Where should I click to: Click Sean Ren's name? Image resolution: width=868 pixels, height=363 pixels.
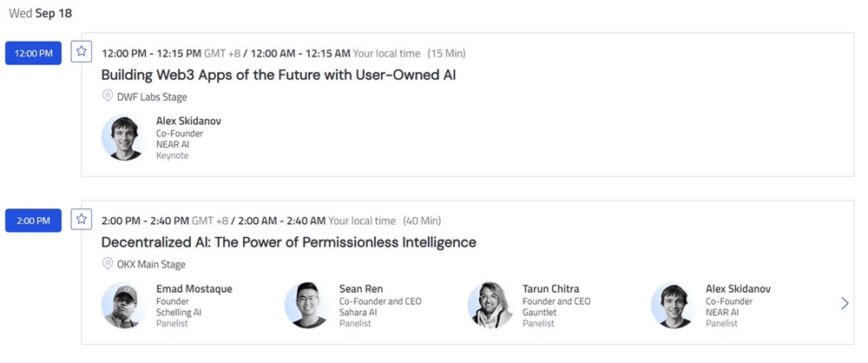pos(361,288)
